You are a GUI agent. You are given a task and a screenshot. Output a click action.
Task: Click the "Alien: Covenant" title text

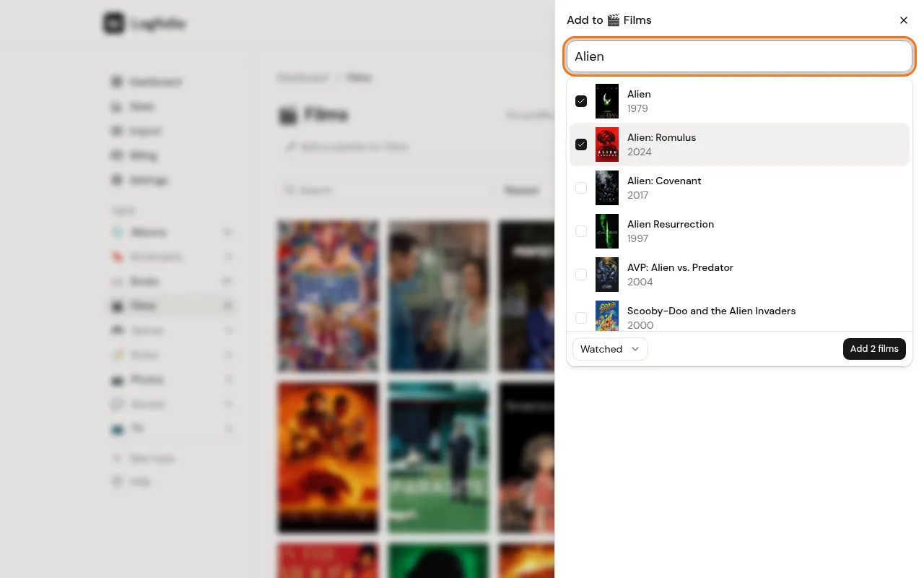pos(664,181)
